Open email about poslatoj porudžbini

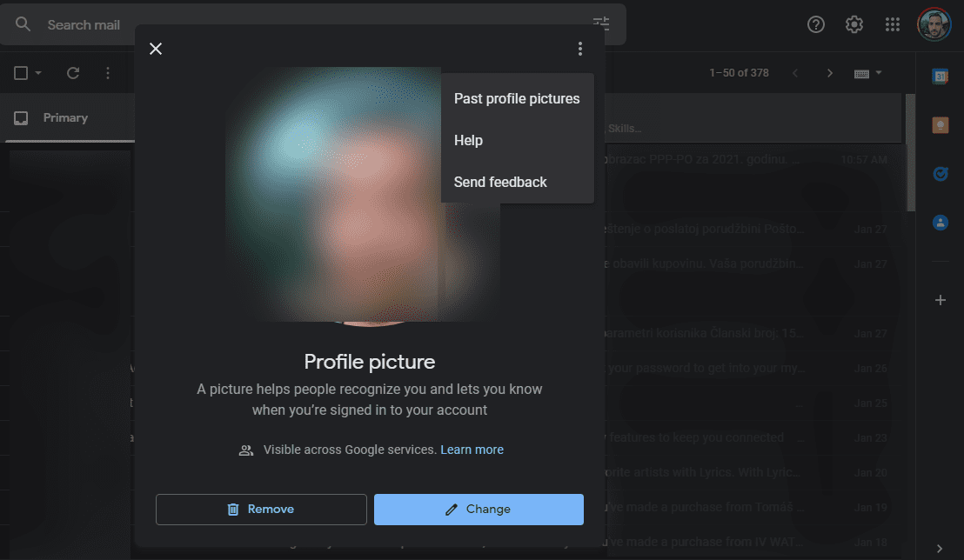(753, 230)
